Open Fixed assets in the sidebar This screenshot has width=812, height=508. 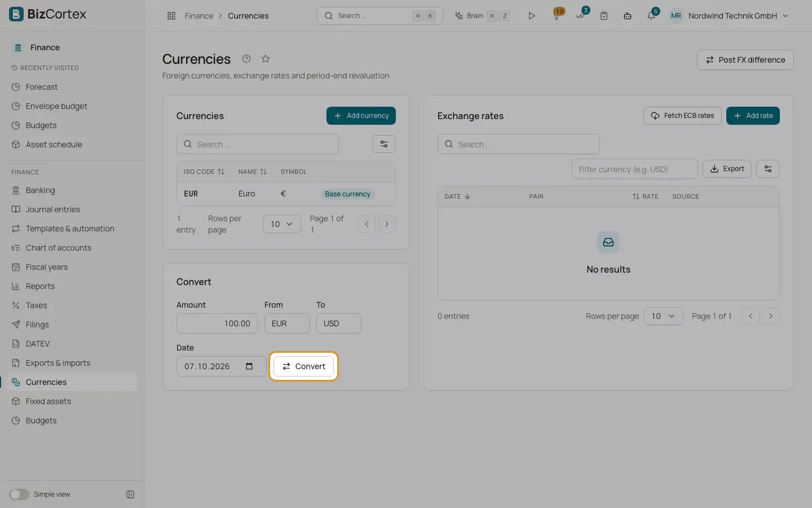coord(48,401)
